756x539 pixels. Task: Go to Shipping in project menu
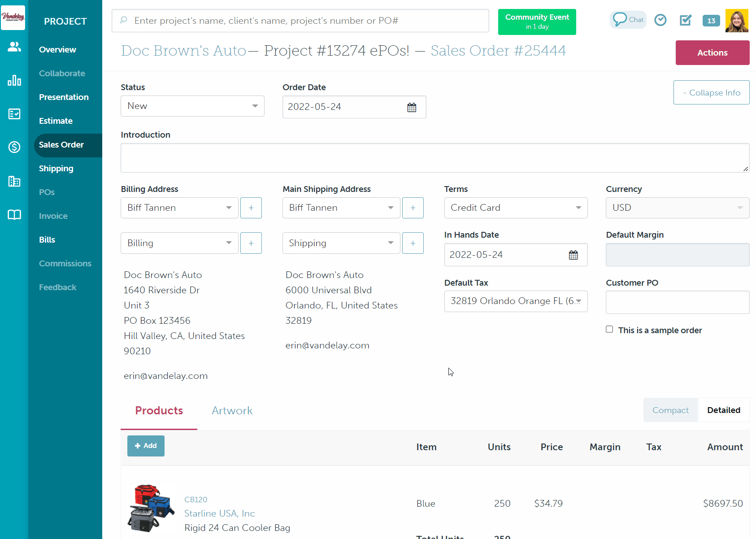(56, 169)
